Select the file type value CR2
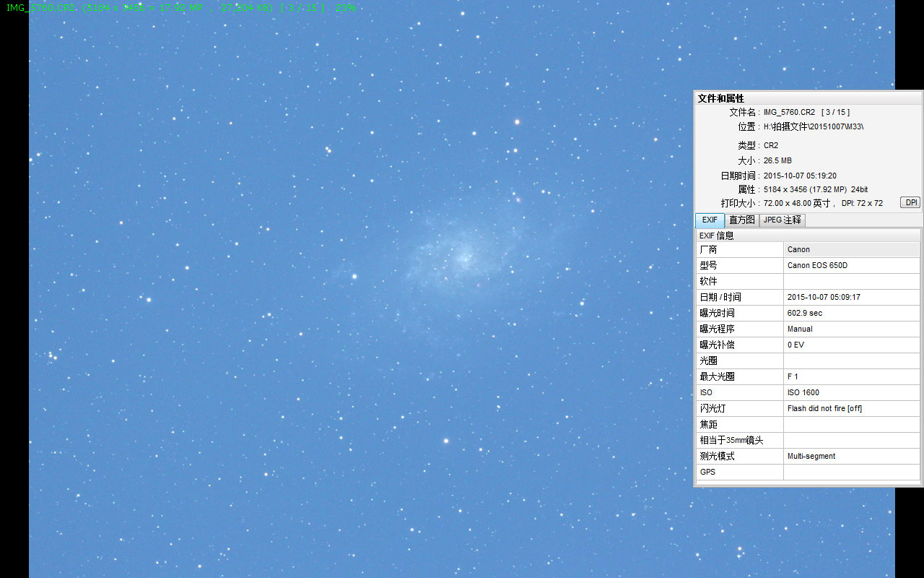Screen dimensions: 924x578 [771, 145]
